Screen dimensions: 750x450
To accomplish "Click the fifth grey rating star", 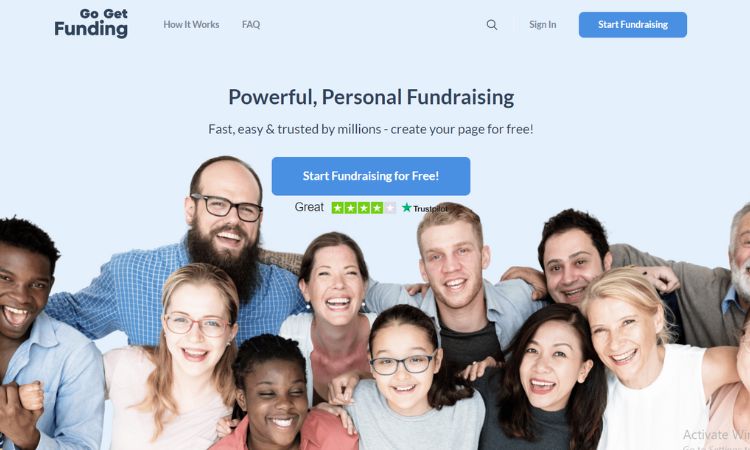I will pyautogui.click(x=390, y=208).
